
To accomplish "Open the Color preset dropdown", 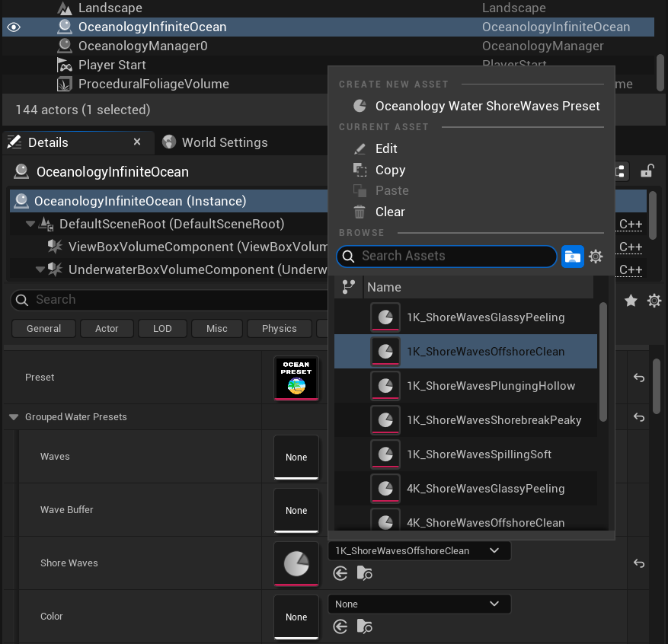I will [419, 604].
